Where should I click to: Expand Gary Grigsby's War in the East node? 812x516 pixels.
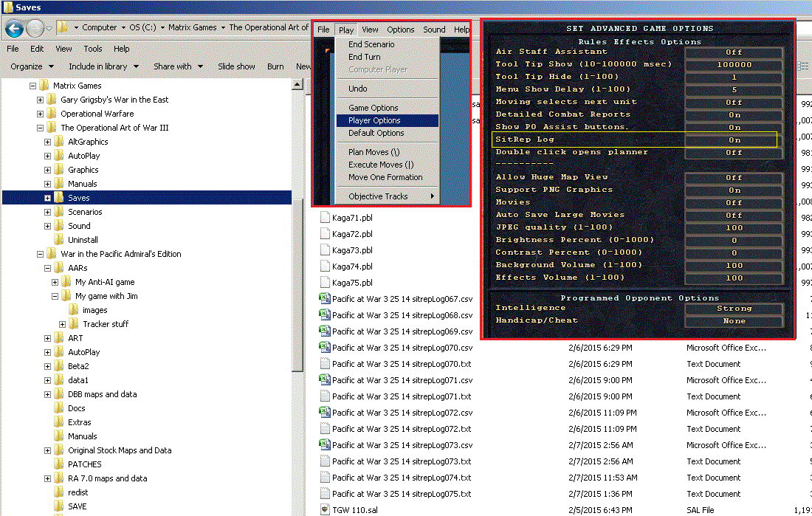pos(40,100)
